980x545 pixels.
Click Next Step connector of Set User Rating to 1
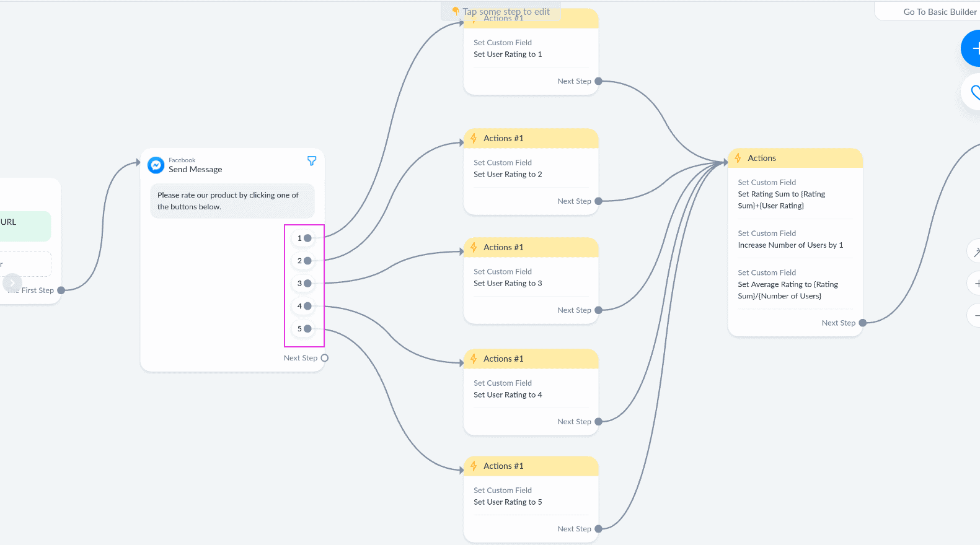pos(598,81)
